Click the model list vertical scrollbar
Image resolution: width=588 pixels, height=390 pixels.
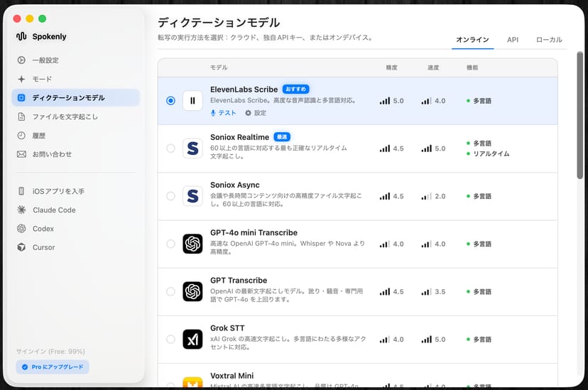click(x=579, y=116)
